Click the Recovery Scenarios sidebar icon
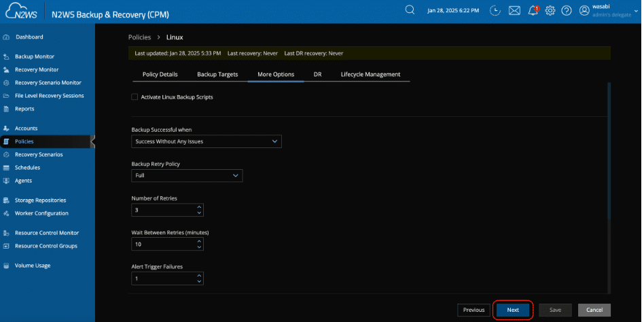Viewport: 644px width, 322px height. [x=5, y=155]
